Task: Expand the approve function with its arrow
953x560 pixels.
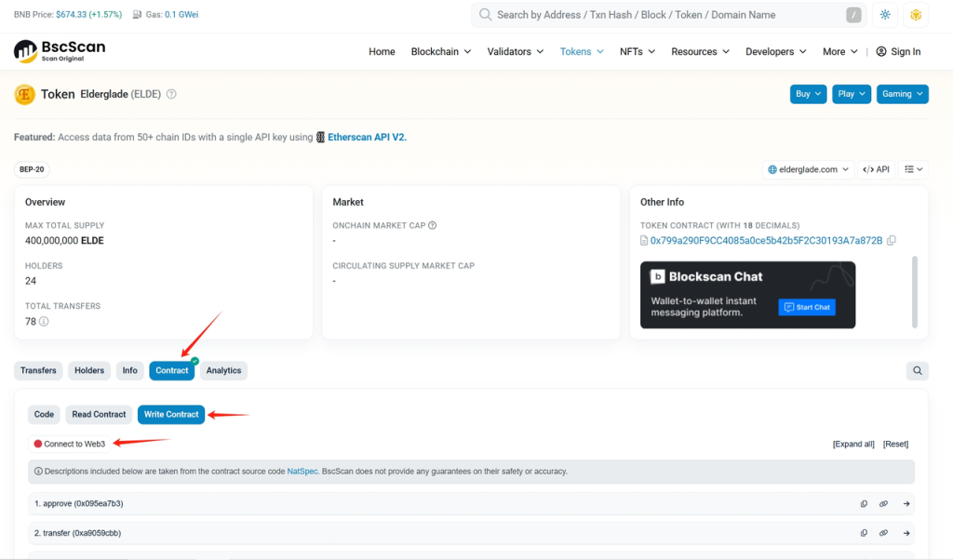Action: [x=906, y=504]
